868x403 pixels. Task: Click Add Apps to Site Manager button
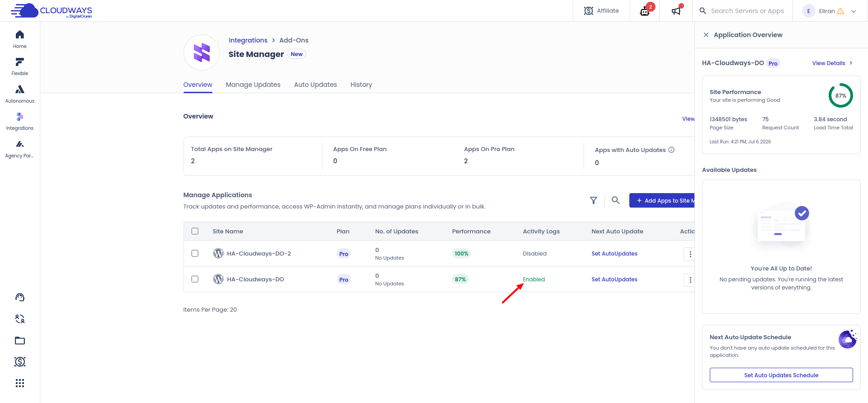pyautogui.click(x=662, y=200)
